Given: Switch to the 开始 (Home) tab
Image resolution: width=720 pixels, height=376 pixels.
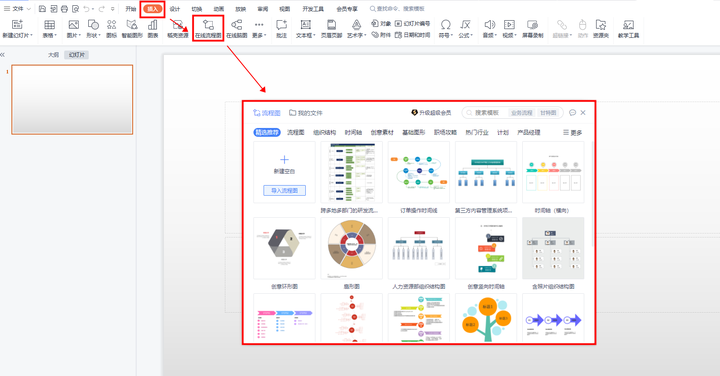Looking at the screenshot, I should coord(131,9).
